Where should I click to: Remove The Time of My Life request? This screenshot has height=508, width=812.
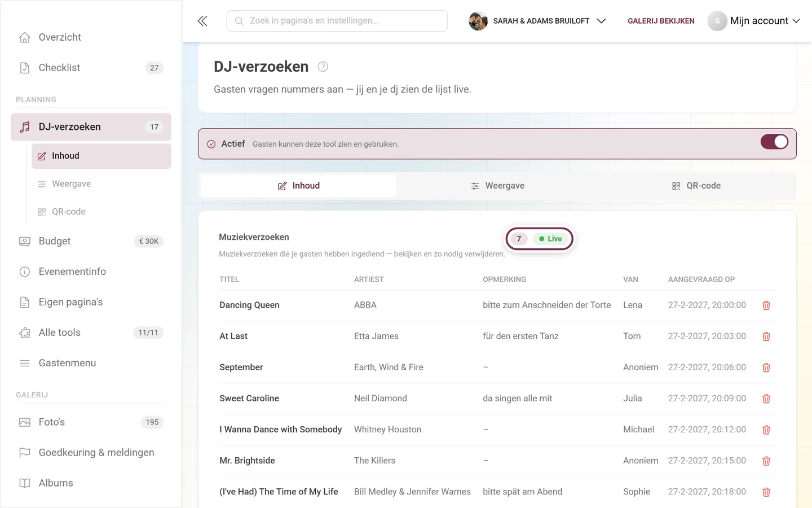(766, 492)
